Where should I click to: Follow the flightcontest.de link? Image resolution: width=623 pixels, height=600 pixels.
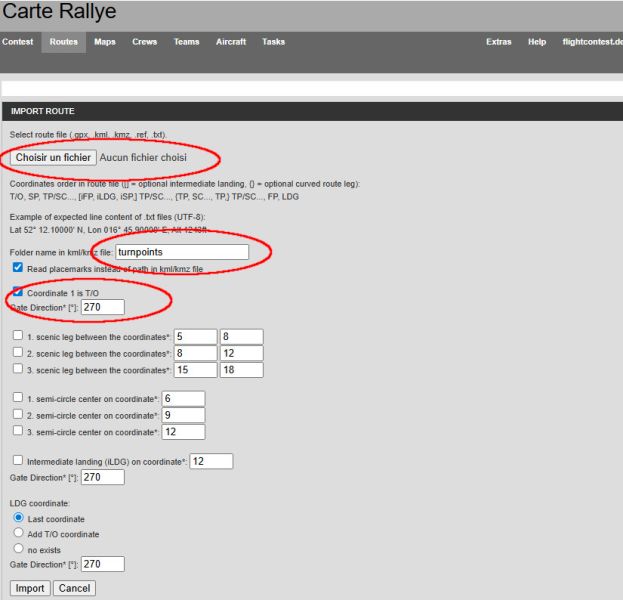(x=591, y=42)
